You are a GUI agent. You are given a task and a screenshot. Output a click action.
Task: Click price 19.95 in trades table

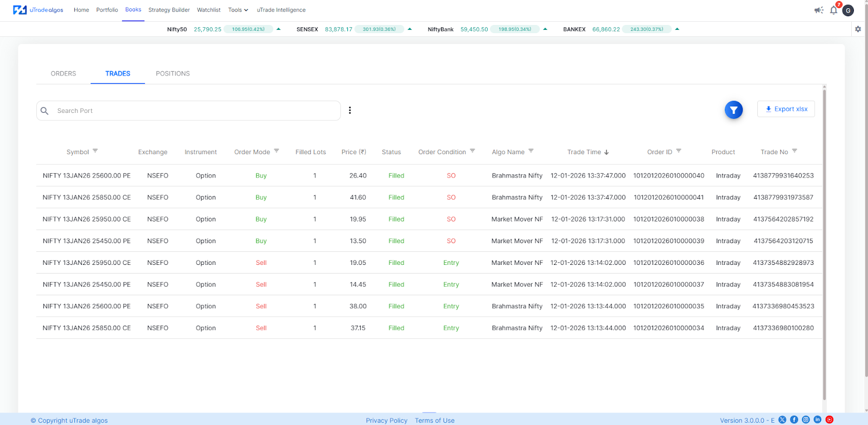[x=358, y=219]
